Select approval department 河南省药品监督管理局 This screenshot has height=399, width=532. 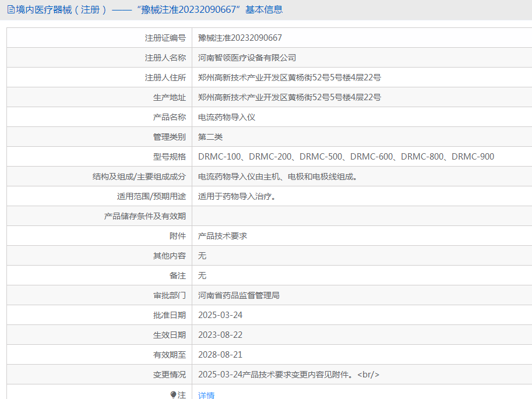coord(239,295)
